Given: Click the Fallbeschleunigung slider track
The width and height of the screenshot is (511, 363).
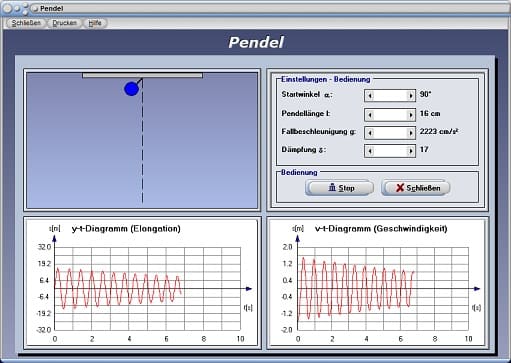Looking at the screenshot, I should tap(390, 133).
